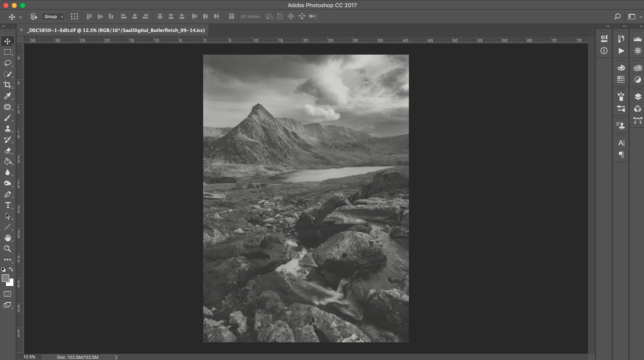This screenshot has height=360, width=644.
Task: Click the 3D orbit camera mode icon
Action: click(269, 16)
